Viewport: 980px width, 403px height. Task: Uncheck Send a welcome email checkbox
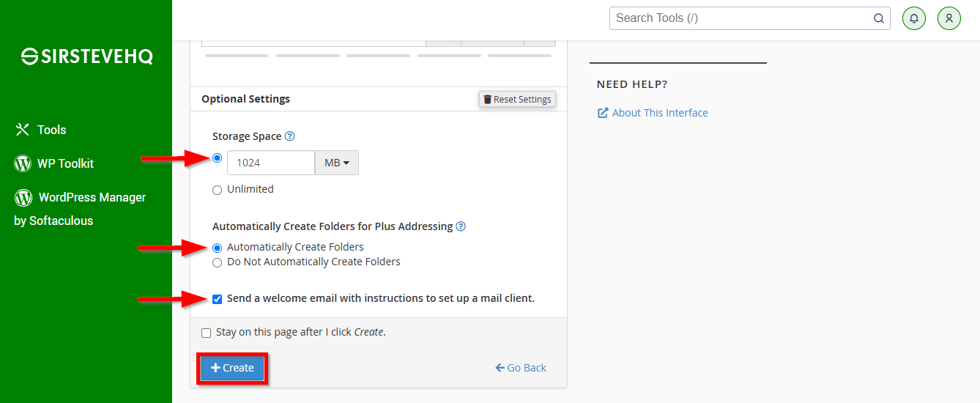tap(217, 299)
